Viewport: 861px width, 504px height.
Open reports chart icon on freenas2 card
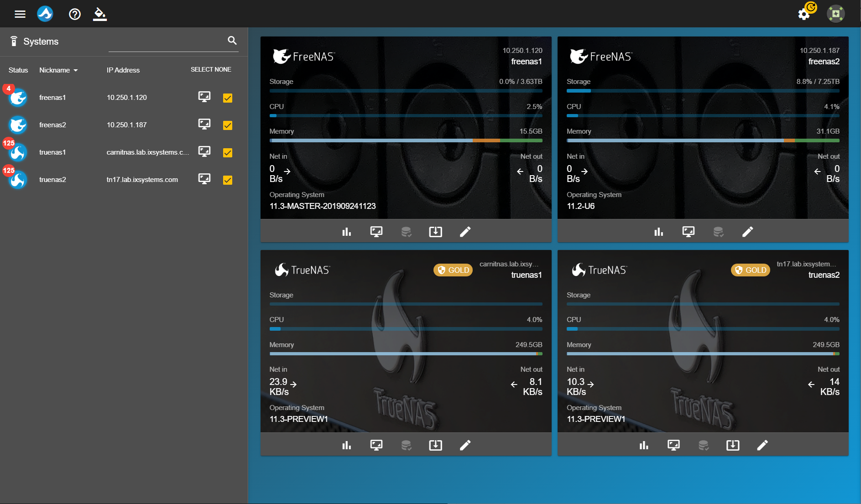pyautogui.click(x=659, y=232)
